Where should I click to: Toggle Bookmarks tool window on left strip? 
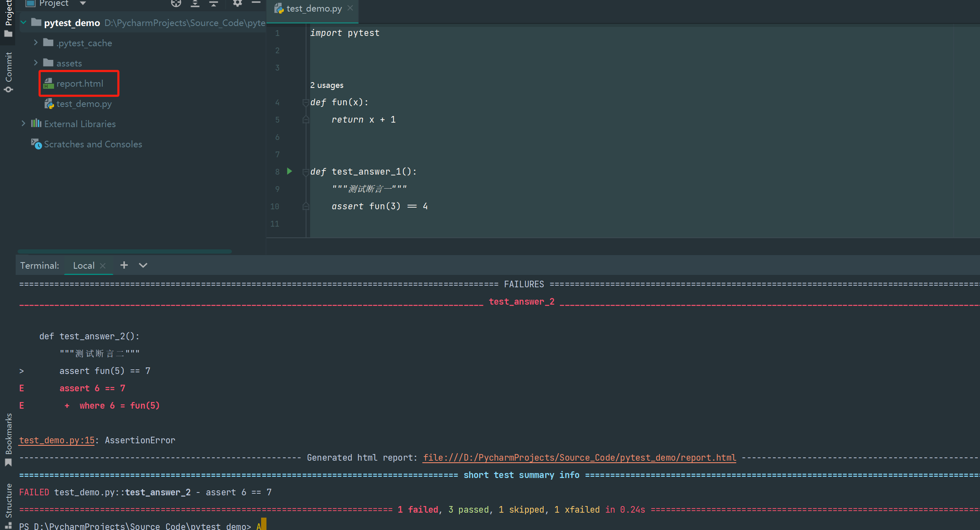(8, 438)
